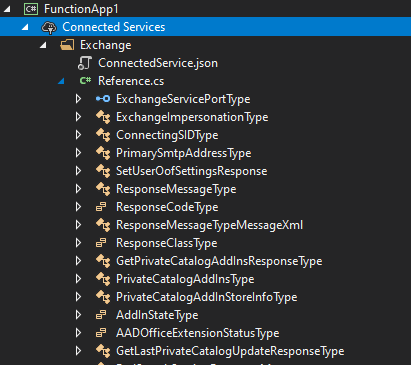Expand the ResponseClassType node

pos(78,243)
